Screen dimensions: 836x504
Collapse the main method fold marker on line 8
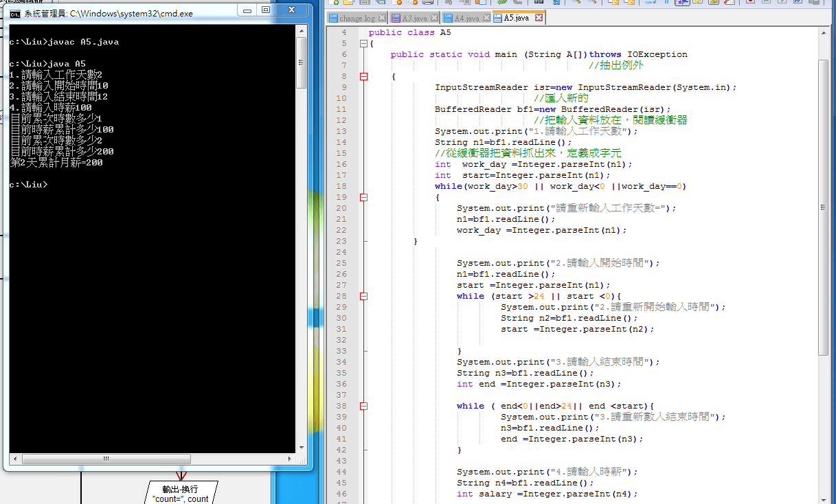(363, 77)
